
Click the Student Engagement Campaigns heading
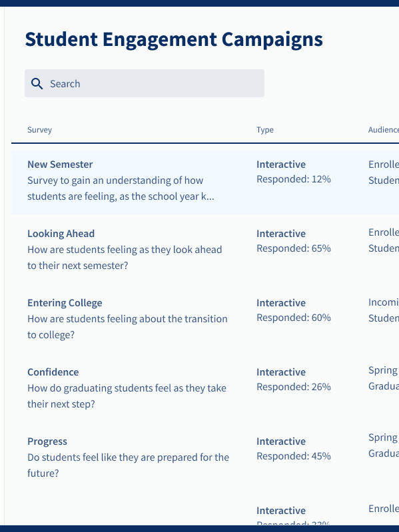(x=174, y=39)
